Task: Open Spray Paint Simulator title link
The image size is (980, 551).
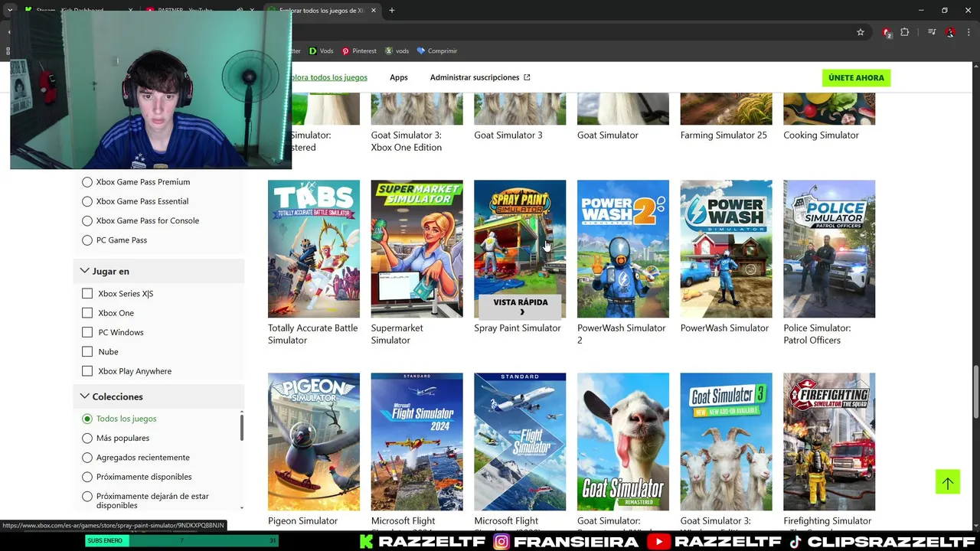Action: (x=518, y=328)
